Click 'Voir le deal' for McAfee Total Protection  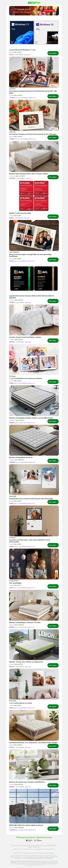click(x=53, y=216)
